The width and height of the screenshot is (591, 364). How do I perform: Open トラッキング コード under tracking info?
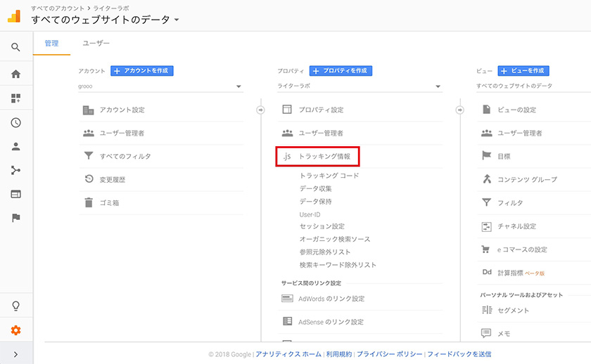[329, 176]
